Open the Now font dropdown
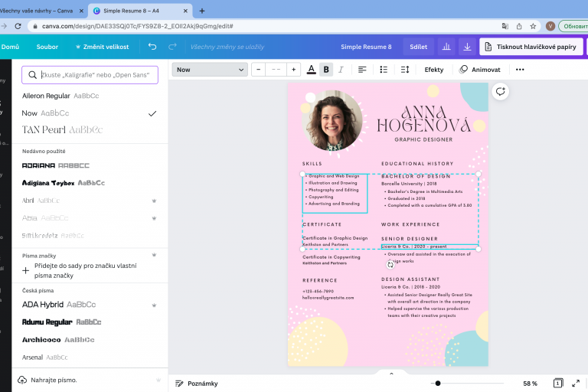Image resolution: width=588 pixels, height=392 pixels. pos(209,70)
